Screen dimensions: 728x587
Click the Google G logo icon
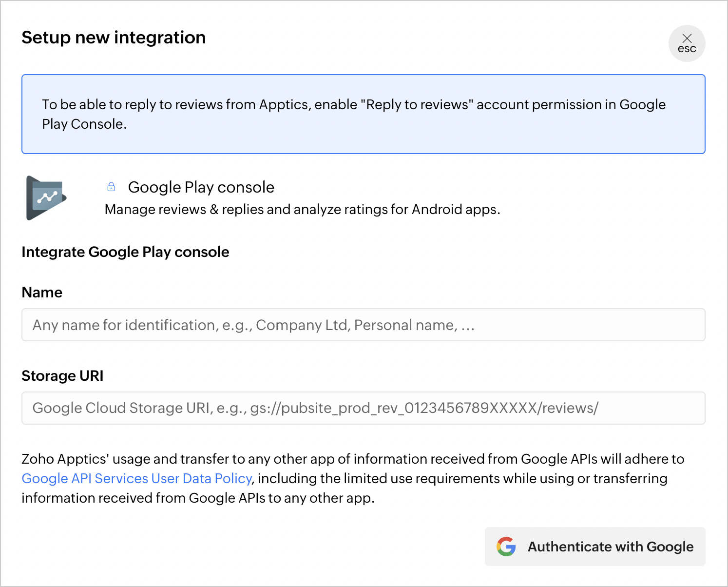click(506, 547)
